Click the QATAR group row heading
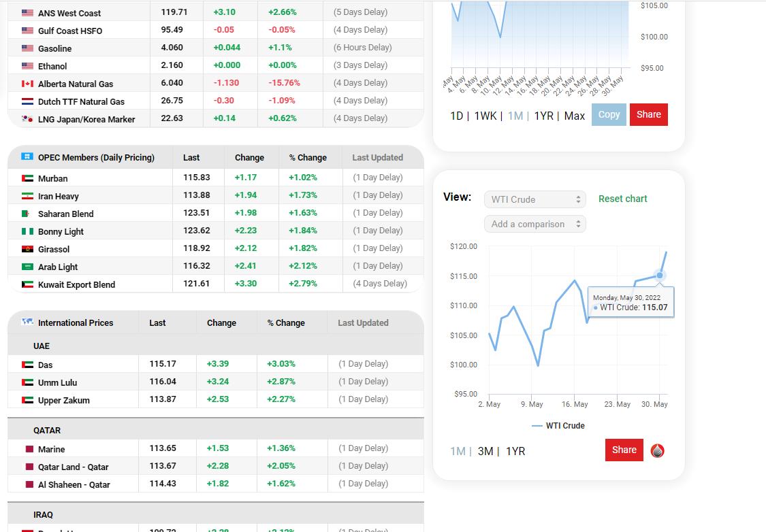Screen dimensions: 766x532 [47, 431]
